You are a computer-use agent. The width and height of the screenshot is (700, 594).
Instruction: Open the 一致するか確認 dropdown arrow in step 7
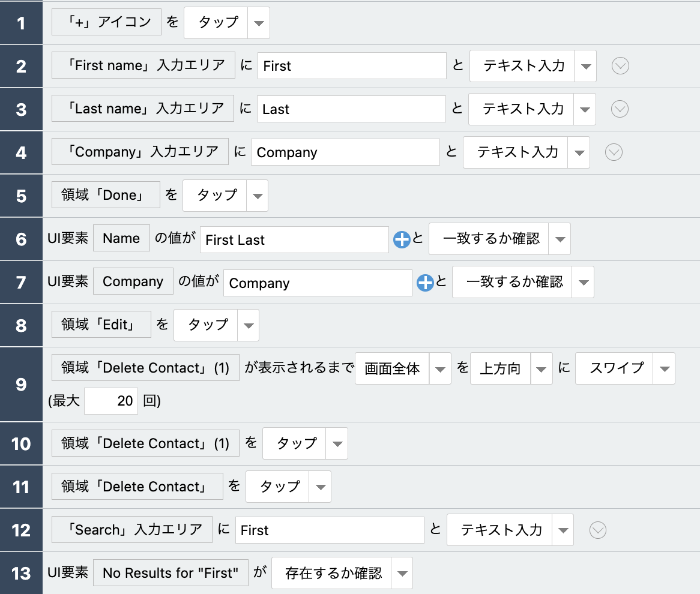tap(583, 282)
